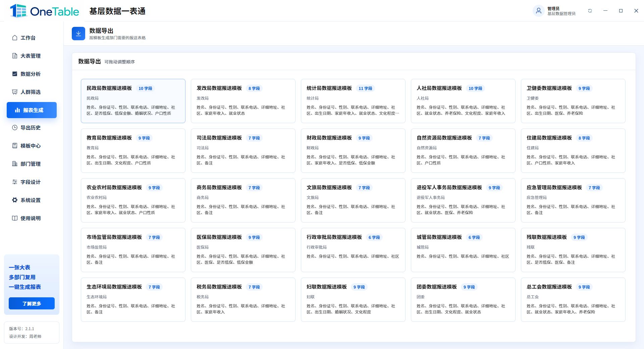This screenshot has height=349, width=644.
Task: Click the 使用说明 book icon
Action: pos(15,218)
